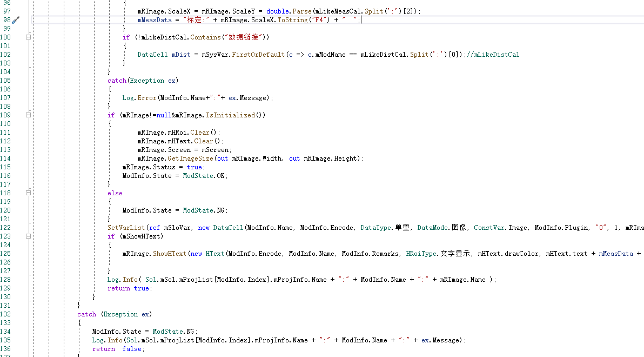The image size is (644, 357).
Task: Collapse the mShowHText if block at line 123
Action: pos(28,236)
